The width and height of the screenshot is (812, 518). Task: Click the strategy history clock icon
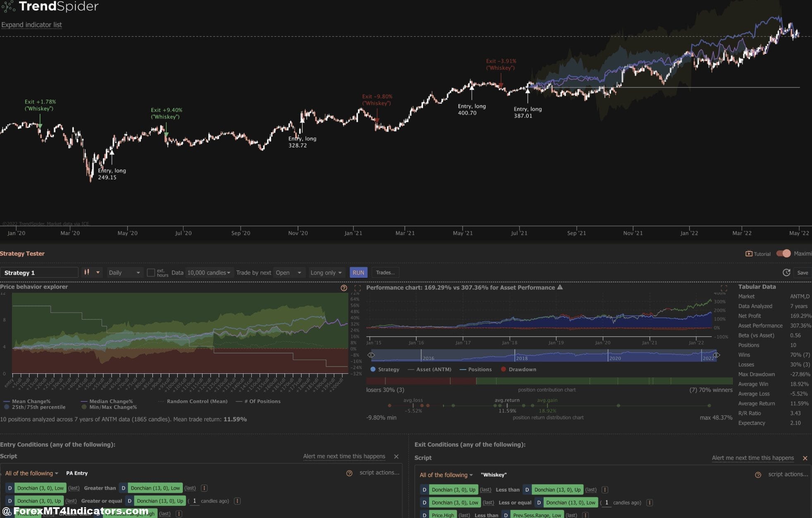[786, 272]
